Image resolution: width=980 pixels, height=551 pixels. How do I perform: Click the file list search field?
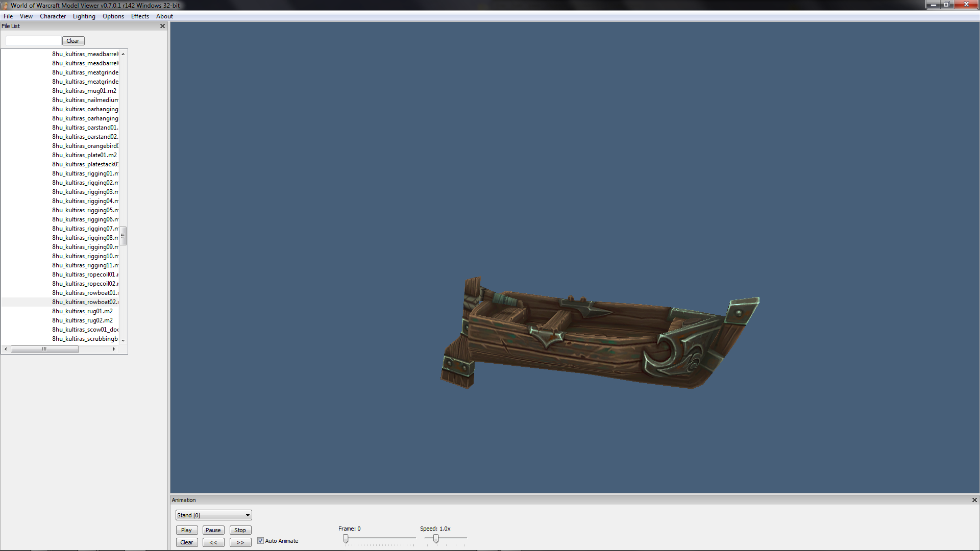click(33, 41)
